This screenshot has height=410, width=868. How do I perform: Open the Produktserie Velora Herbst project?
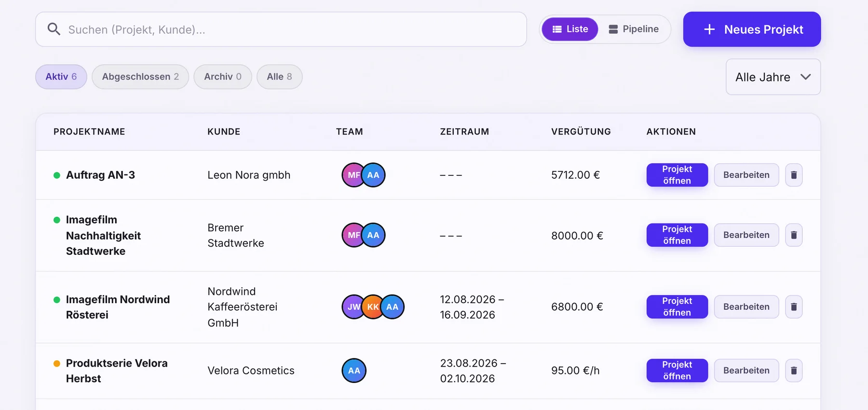(677, 370)
